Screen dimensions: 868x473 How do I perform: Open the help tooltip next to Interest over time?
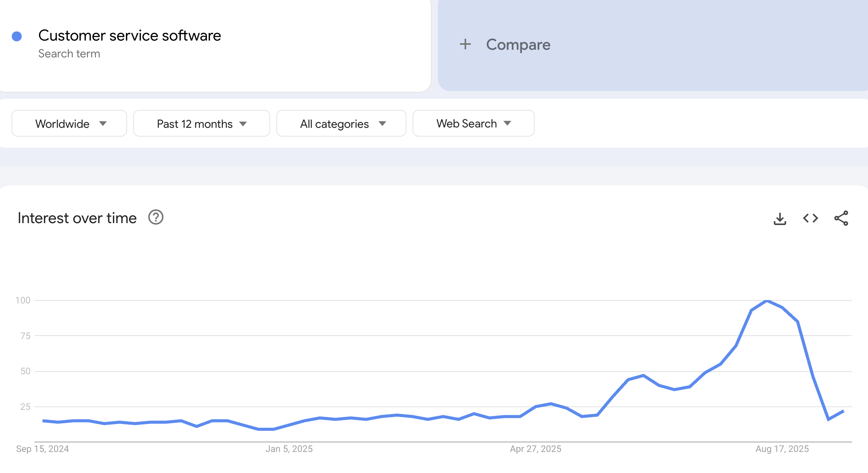pos(155,217)
